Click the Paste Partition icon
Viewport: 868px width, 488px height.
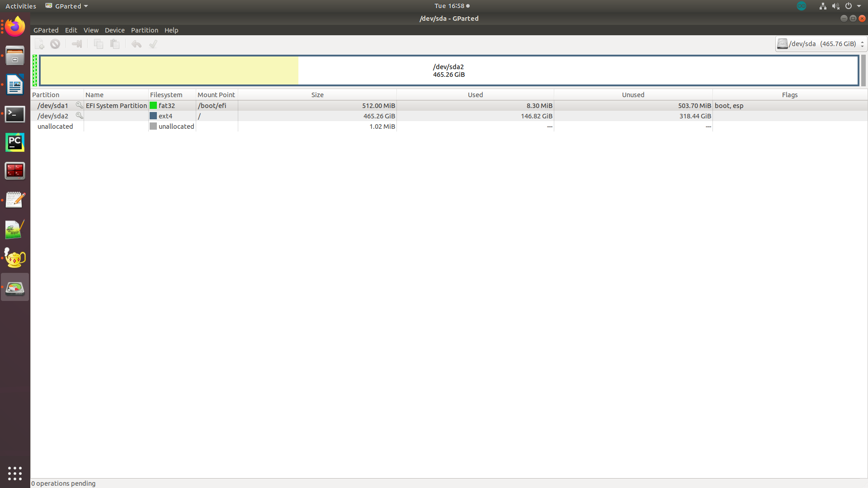coord(115,44)
